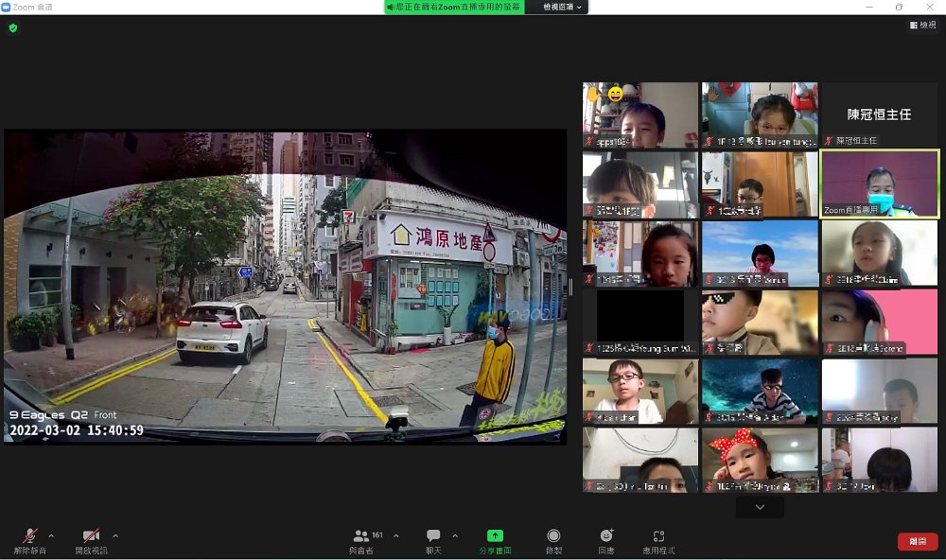Select the 陳冠恒主任 participant tile
The width and height of the screenshot is (946, 560).
click(x=879, y=114)
